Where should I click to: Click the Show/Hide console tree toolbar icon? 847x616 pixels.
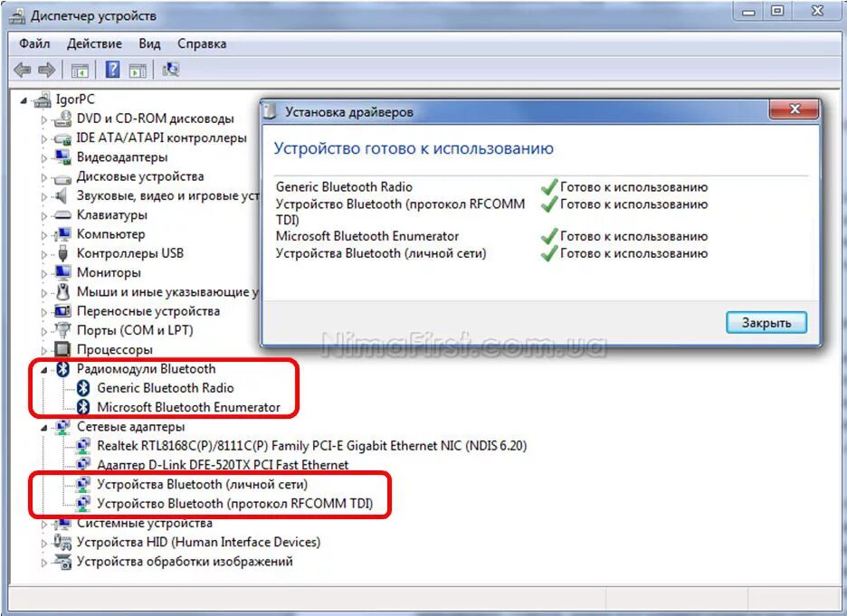80,71
